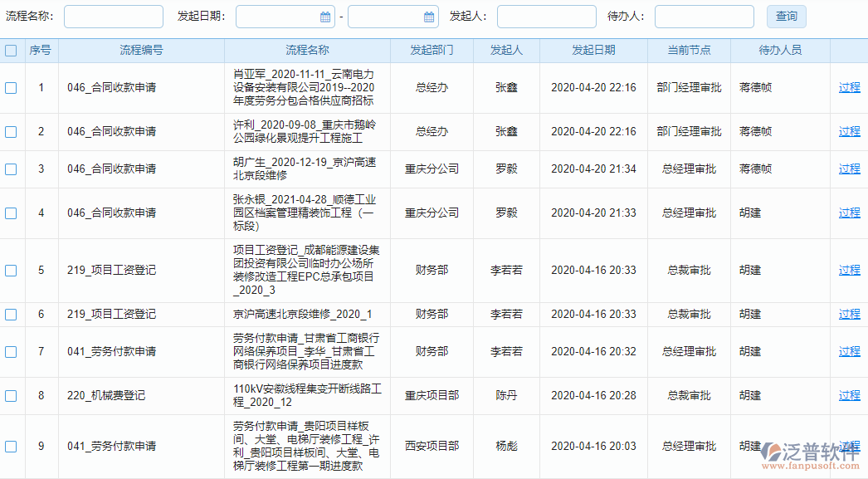Screen dimensions: 868x479
Task: Check the checkbox for row 1
Action: [x=11, y=87]
